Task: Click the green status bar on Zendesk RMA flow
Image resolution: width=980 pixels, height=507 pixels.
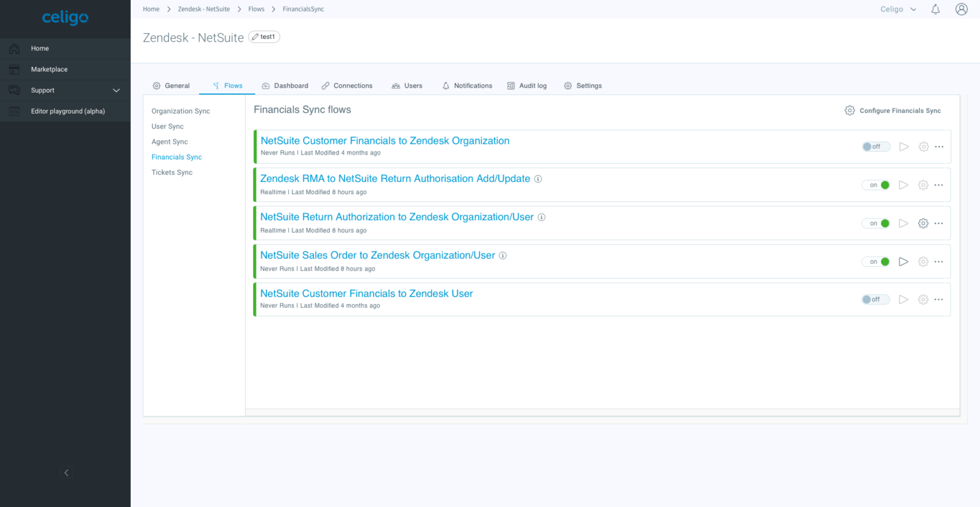Action: [x=254, y=185]
